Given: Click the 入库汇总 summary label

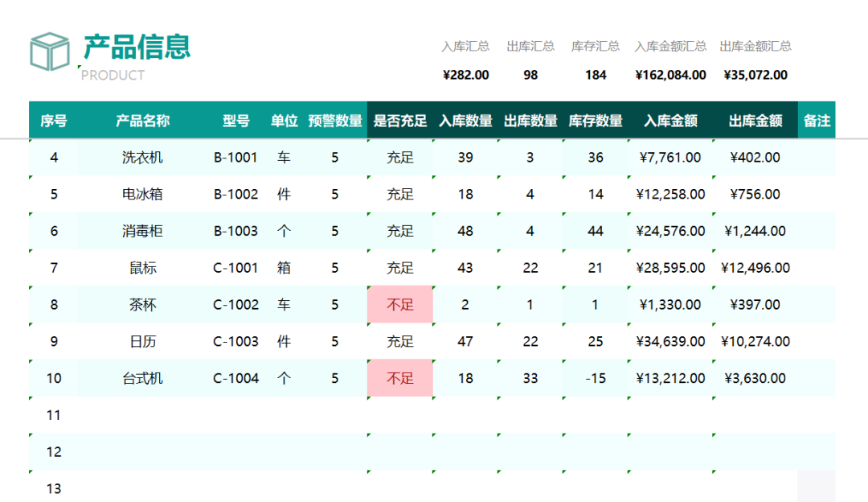Looking at the screenshot, I should pos(465,46).
